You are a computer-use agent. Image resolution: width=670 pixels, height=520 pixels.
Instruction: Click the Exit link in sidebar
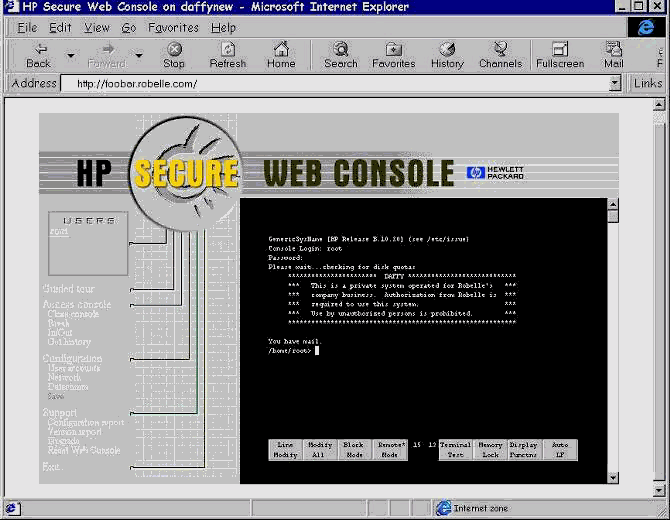(51, 467)
